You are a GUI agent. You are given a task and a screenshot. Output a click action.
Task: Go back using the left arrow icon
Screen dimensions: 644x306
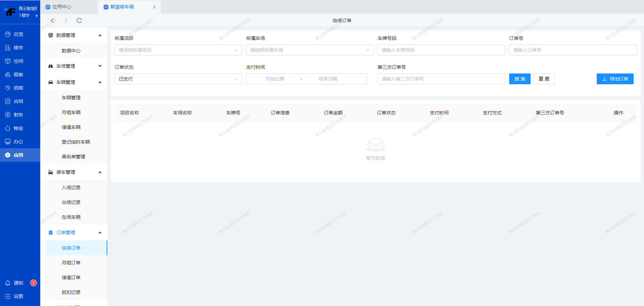point(52,20)
